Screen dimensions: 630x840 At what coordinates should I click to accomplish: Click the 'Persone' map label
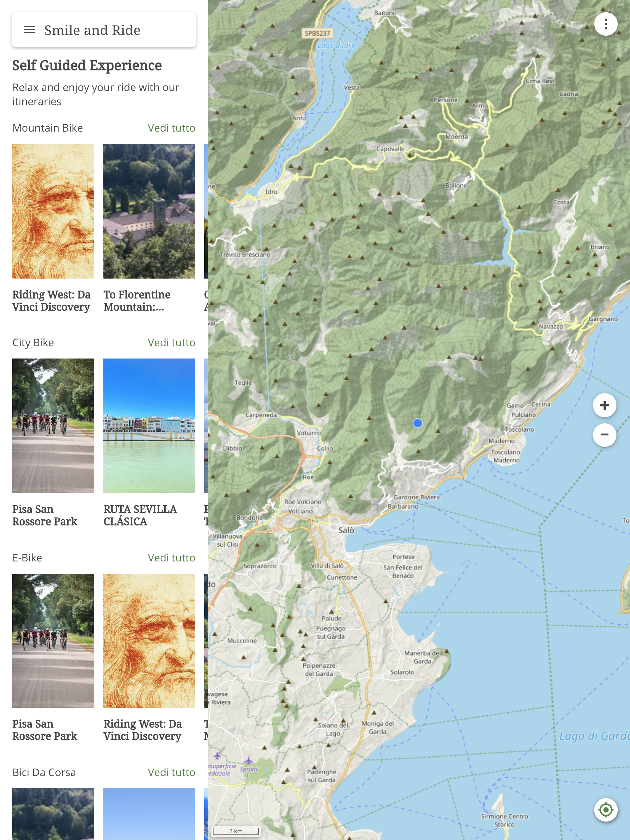[x=446, y=100]
